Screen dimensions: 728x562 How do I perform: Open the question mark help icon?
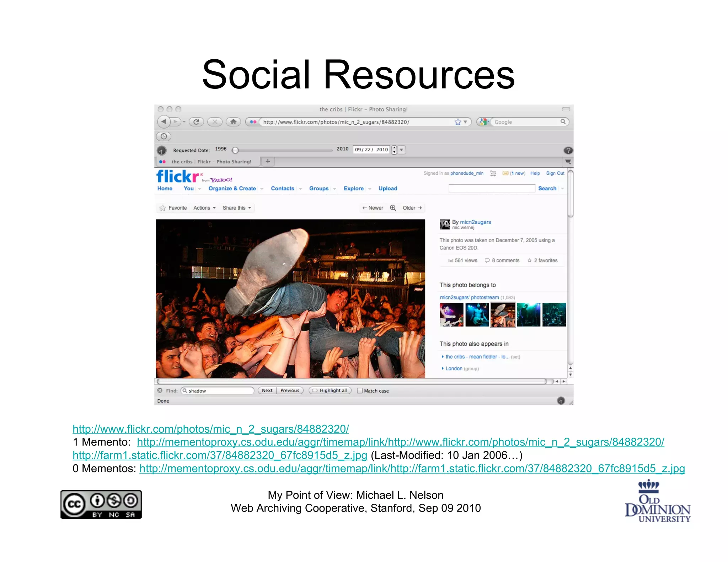(x=568, y=150)
